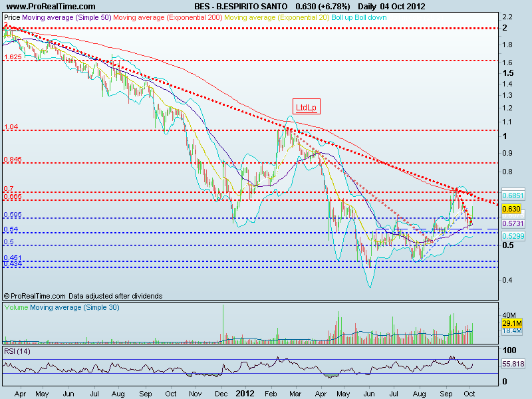Viewport: 532px width, 399px height.
Task: Select the 'Mar' month on the time axis
Action: [295, 394]
